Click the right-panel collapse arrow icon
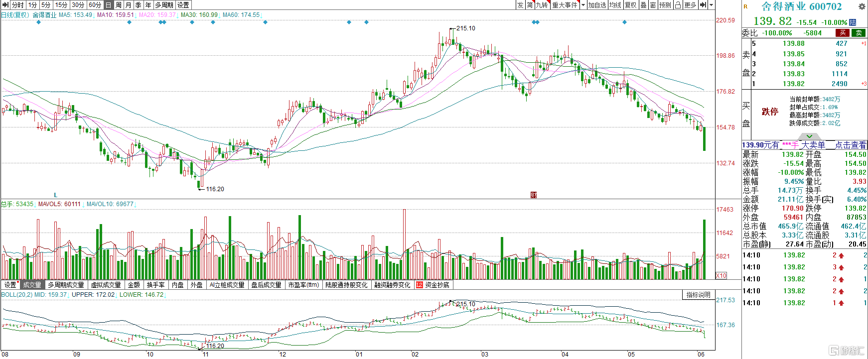 [x=703, y=5]
